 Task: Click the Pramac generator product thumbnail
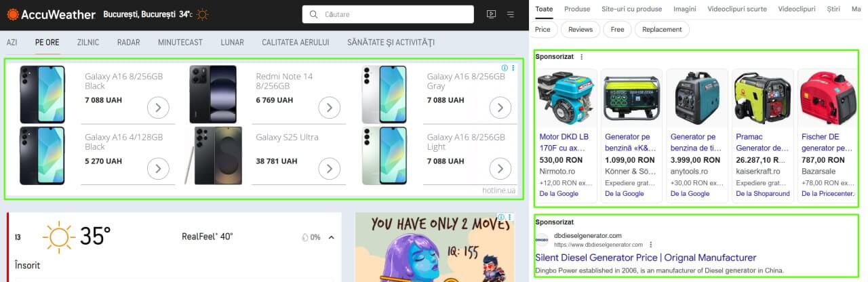(x=763, y=98)
